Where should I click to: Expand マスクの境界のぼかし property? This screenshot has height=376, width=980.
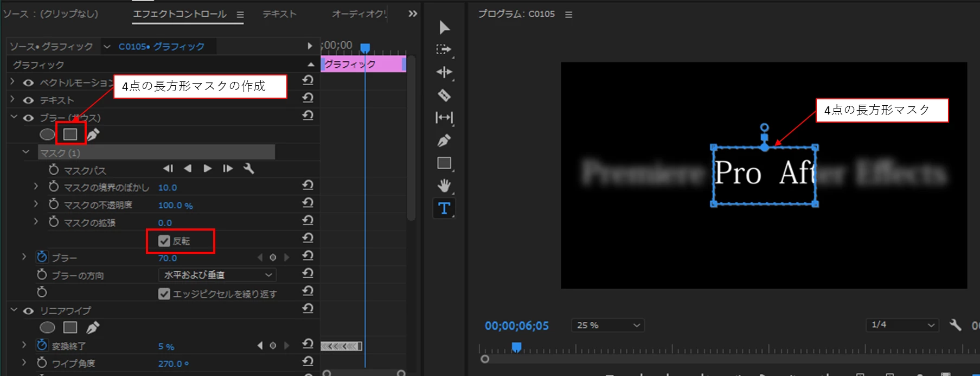(36, 187)
